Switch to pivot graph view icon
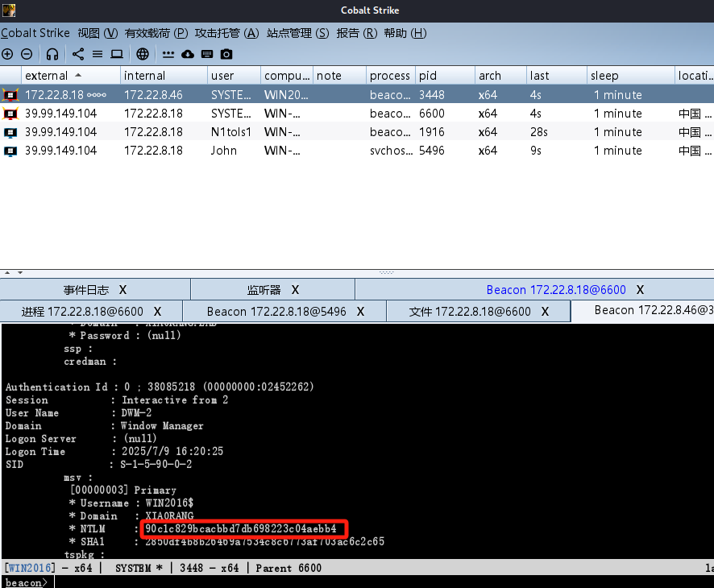714x588 pixels. click(x=78, y=54)
